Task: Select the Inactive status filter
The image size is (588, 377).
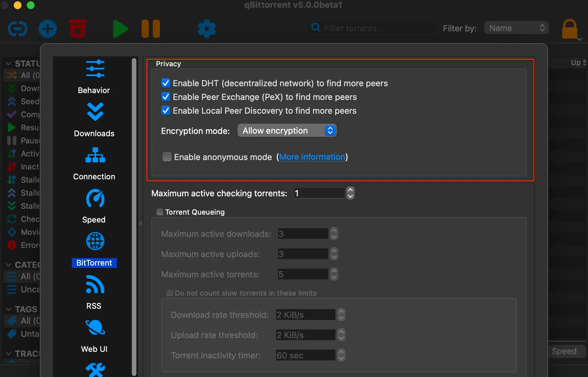Action: [x=22, y=167]
